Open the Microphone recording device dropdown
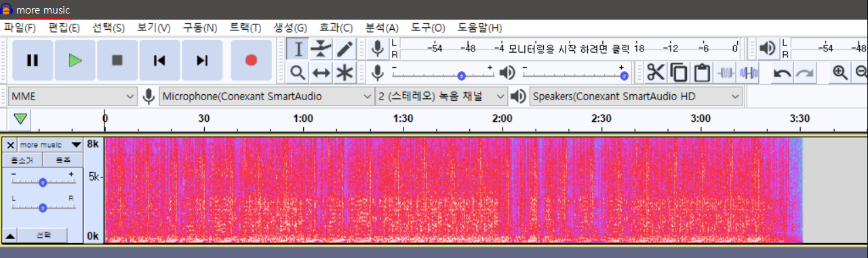Screen dimensions: 868x258 (x=267, y=96)
